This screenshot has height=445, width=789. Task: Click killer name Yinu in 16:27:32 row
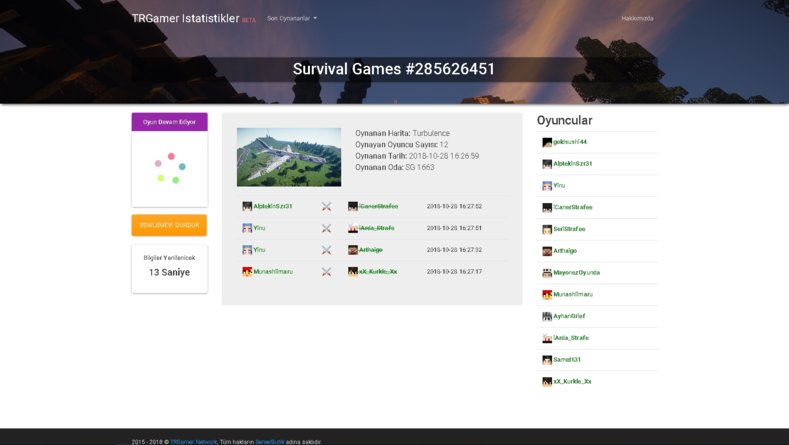(259, 250)
